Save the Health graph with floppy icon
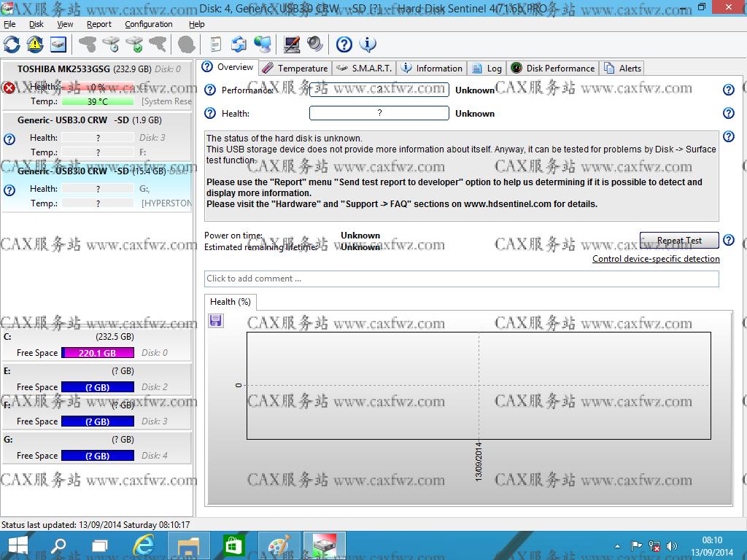 [x=216, y=321]
